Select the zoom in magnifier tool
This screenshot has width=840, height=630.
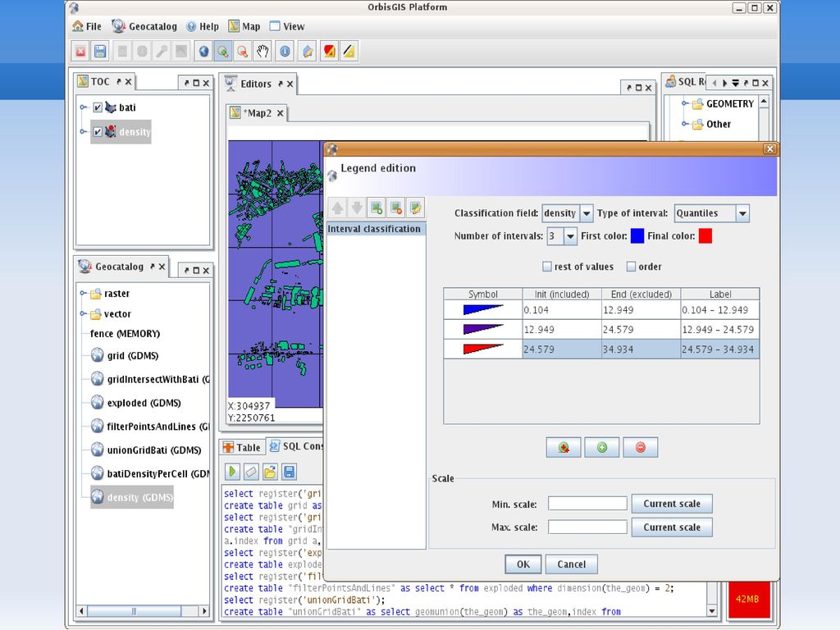coord(223,52)
